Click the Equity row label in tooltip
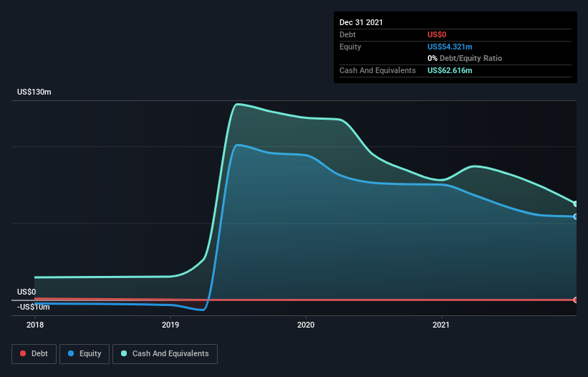 tap(350, 47)
